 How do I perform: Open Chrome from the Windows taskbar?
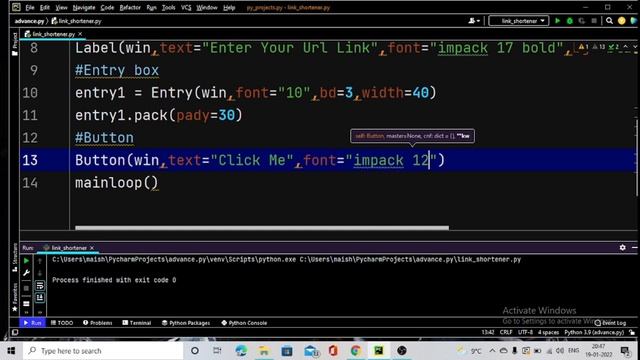pyautogui.click(x=356, y=351)
